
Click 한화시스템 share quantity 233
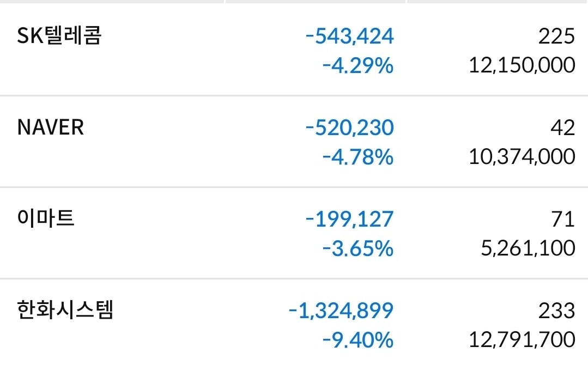(556, 311)
